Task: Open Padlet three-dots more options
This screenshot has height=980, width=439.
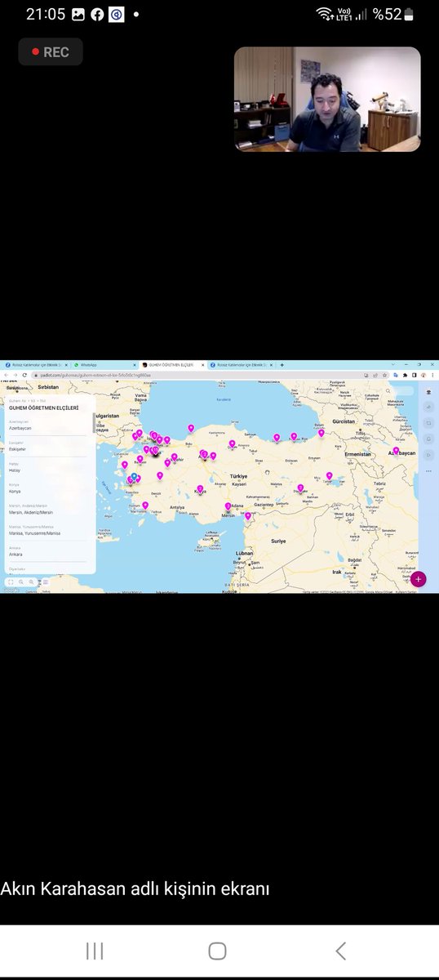Action: click(x=428, y=470)
